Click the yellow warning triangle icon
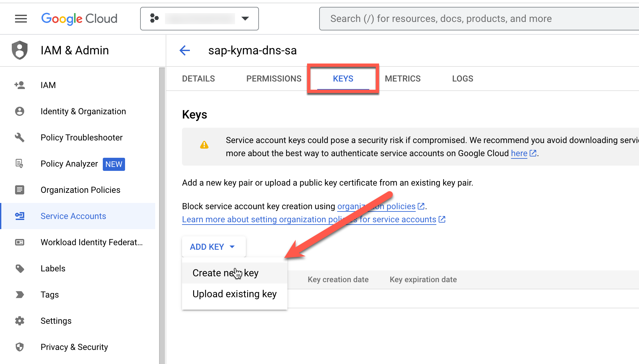This screenshot has width=639, height=364. click(x=204, y=145)
